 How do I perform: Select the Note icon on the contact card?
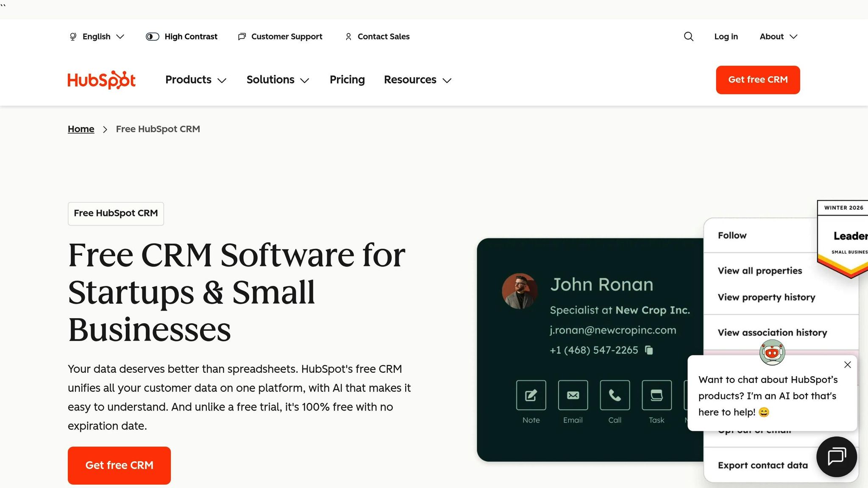(531, 396)
